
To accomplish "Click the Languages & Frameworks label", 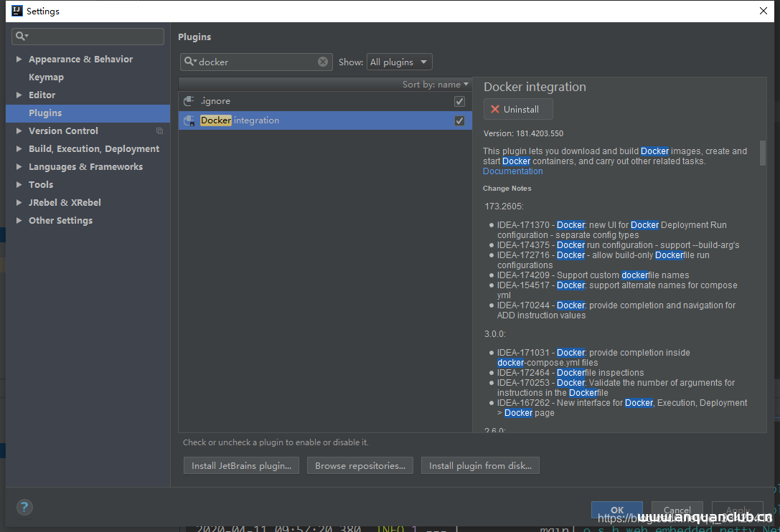I will (x=85, y=166).
